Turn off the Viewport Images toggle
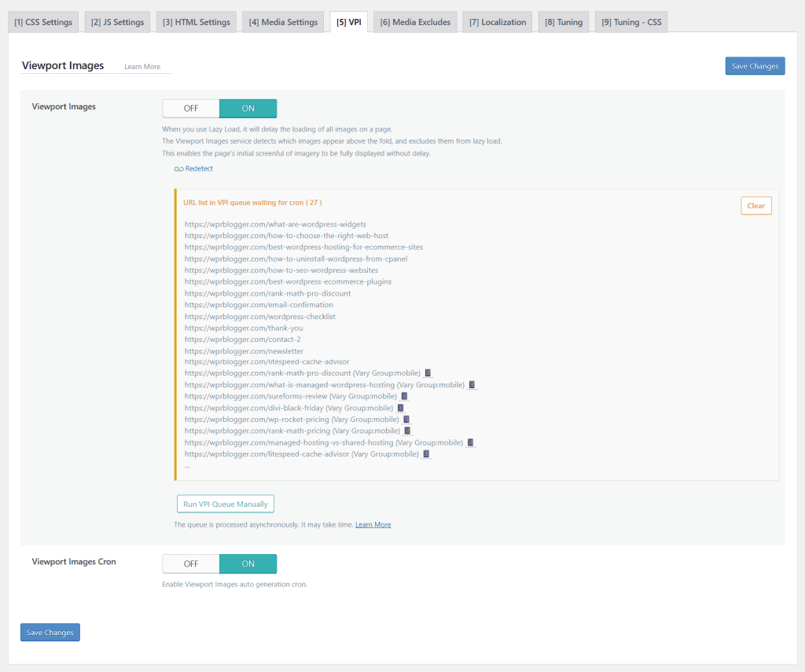Viewport: 805px width, 672px height. 190,108
